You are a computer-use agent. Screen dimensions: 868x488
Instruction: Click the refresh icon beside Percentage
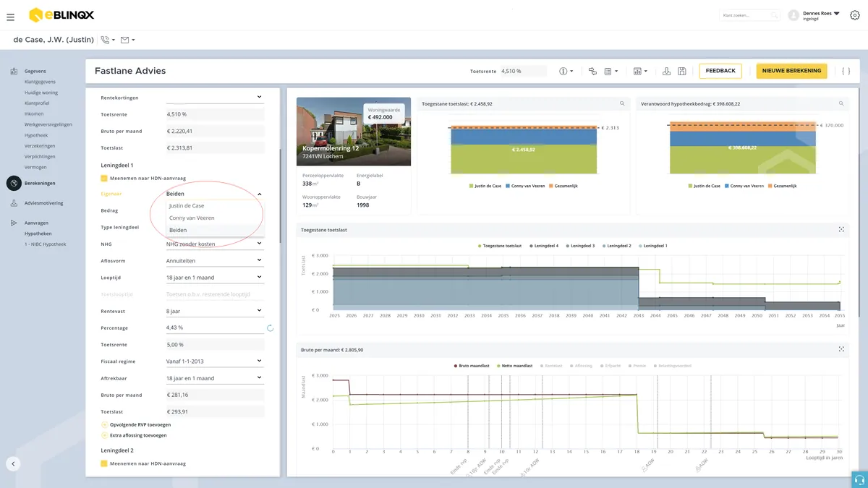click(x=271, y=328)
